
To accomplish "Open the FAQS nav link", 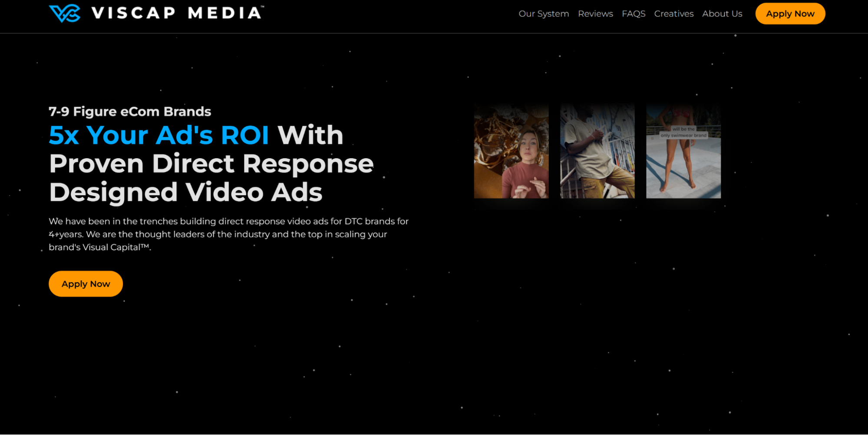I will pos(634,14).
